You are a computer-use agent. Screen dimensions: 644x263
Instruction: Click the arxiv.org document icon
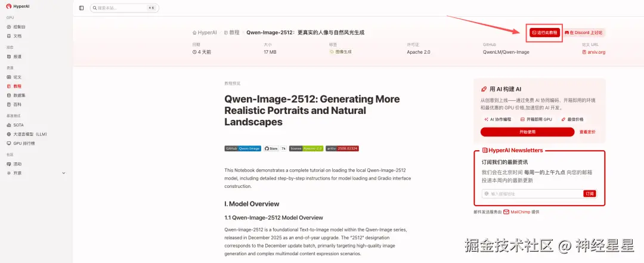(x=584, y=52)
